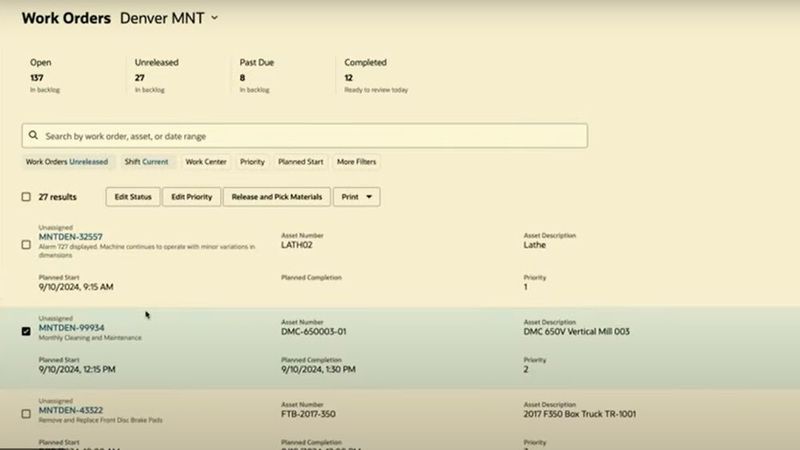Open the Shift Current filter chip
Viewport: 800px width, 450px height.
click(146, 161)
